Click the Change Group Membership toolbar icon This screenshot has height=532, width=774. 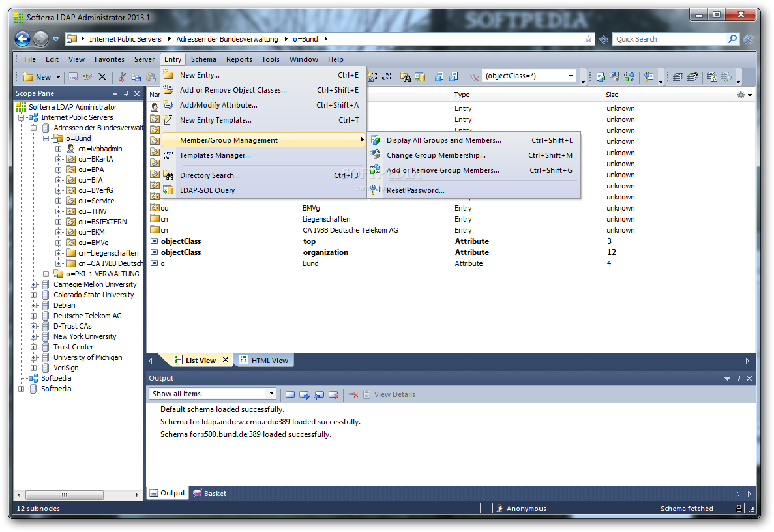click(x=615, y=76)
